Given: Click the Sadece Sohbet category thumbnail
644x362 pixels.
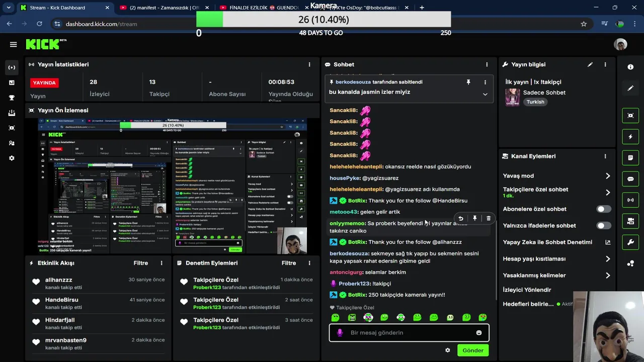Looking at the screenshot, I should click(x=513, y=97).
